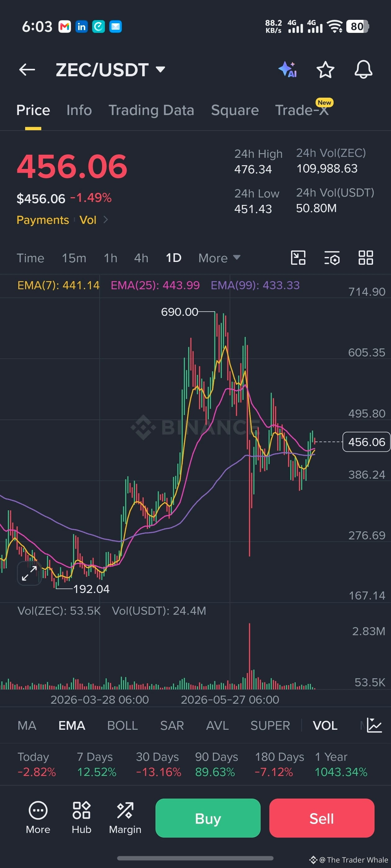Go back using the left arrow

[27, 70]
